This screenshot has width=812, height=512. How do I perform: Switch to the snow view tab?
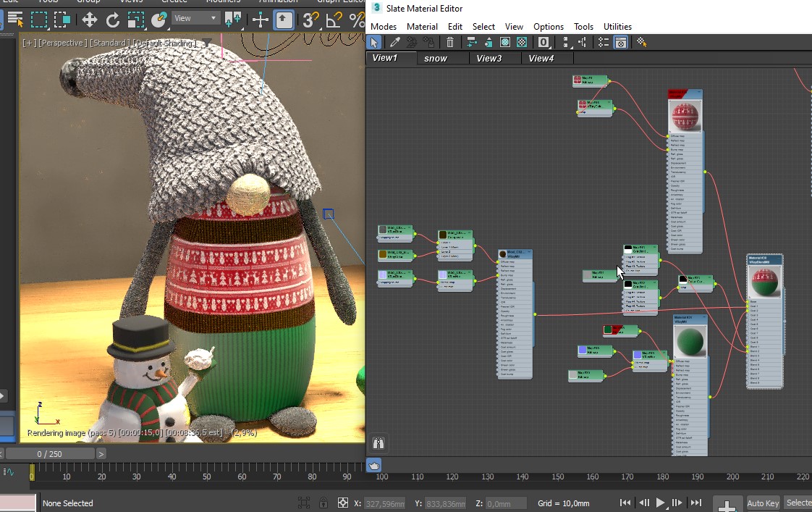point(436,58)
